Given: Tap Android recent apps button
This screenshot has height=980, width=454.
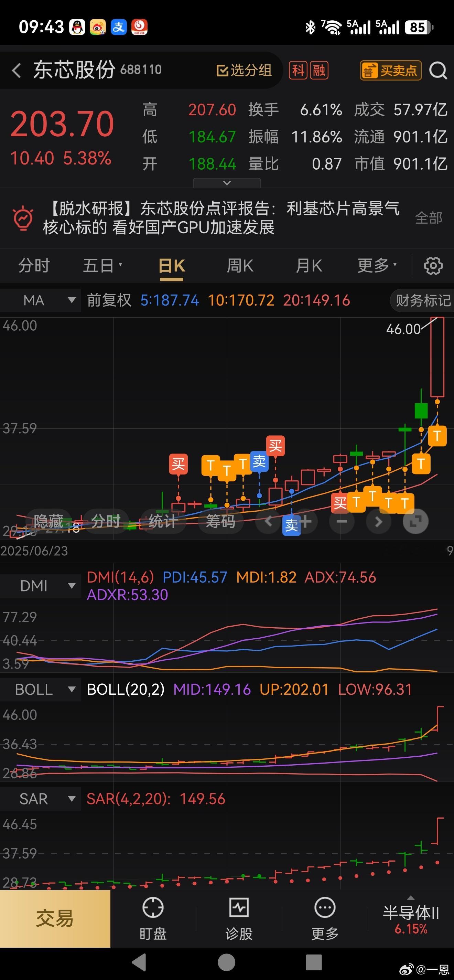Looking at the screenshot, I should pyautogui.click(x=314, y=963).
